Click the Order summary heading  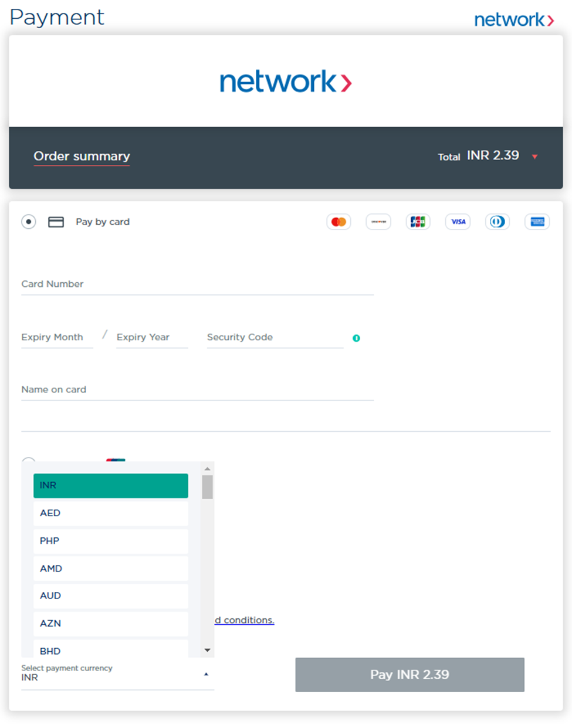82,156
